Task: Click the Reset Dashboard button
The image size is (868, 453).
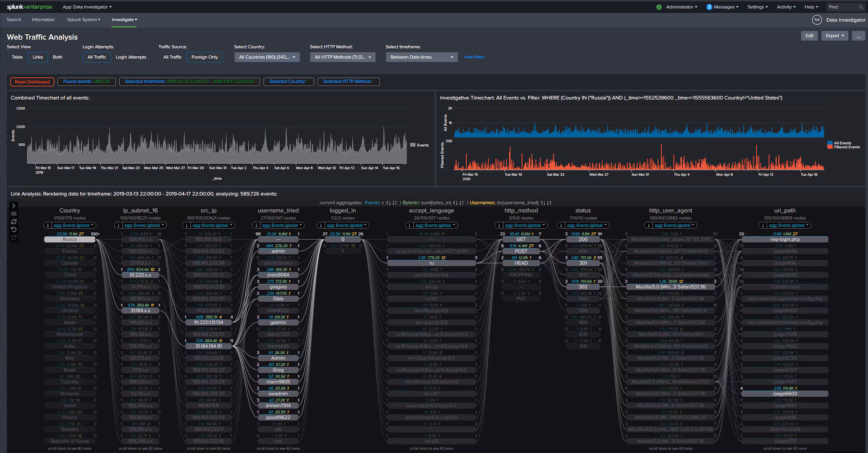Action: click(32, 81)
